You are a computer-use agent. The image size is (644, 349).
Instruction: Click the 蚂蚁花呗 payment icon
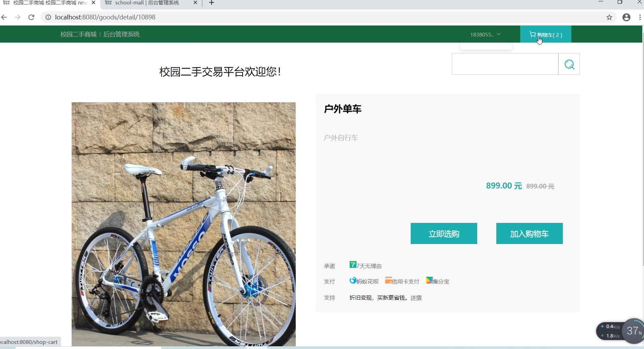tap(353, 280)
